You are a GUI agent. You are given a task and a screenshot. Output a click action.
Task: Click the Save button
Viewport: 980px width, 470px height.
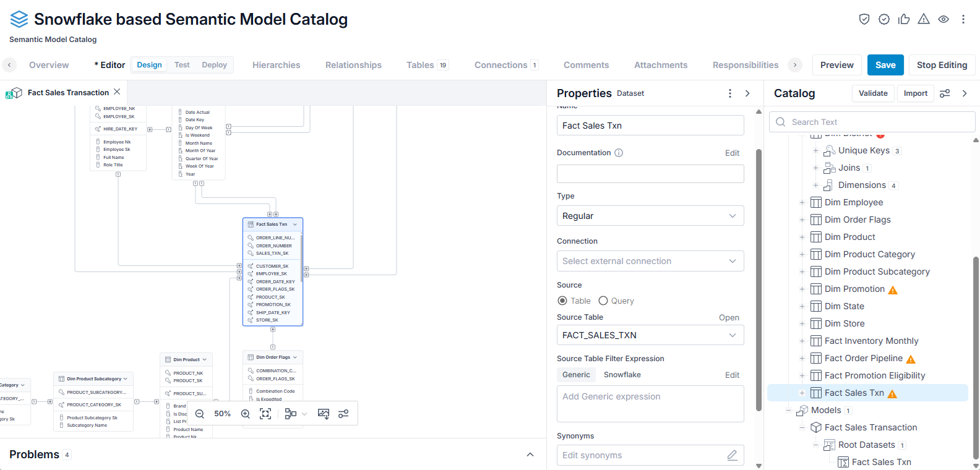[x=885, y=65]
